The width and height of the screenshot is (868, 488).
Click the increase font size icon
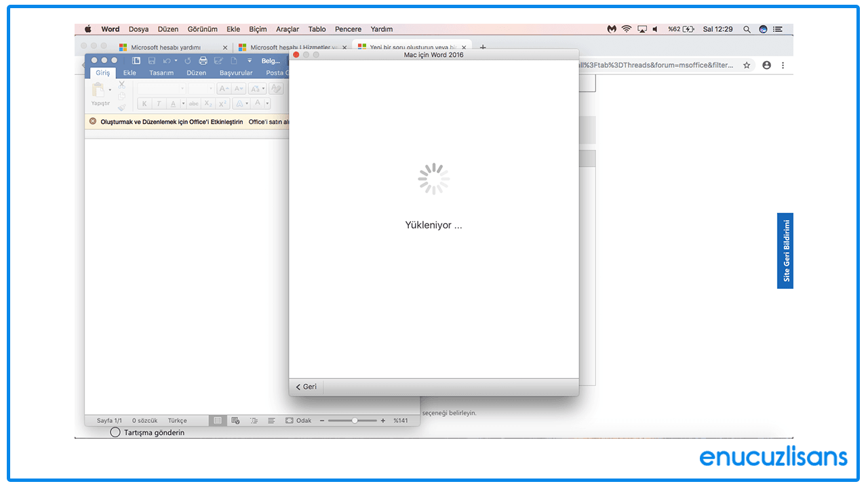(x=224, y=89)
